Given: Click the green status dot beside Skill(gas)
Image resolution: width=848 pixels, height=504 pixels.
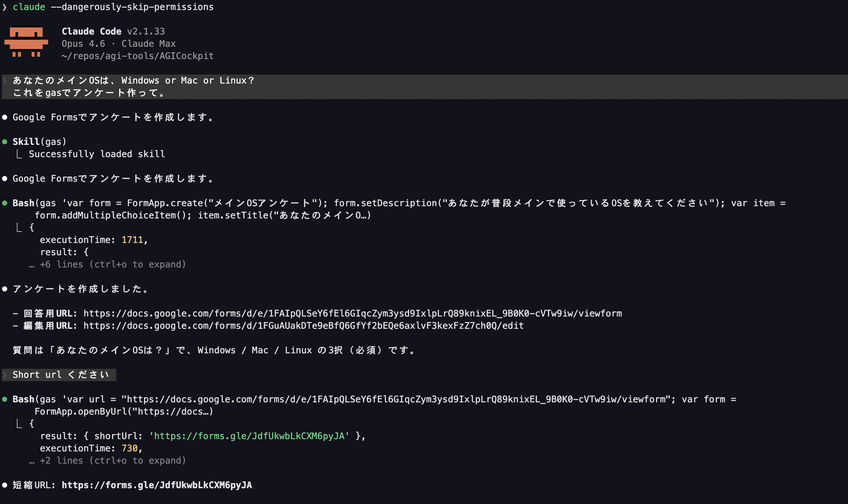Looking at the screenshot, I should click(x=5, y=142).
